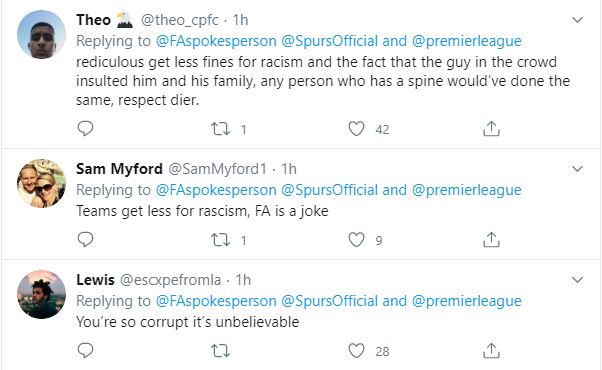Retweet Theo's tweet about Dier
Image resolution: width=602 pixels, height=370 pixels.
220,129
